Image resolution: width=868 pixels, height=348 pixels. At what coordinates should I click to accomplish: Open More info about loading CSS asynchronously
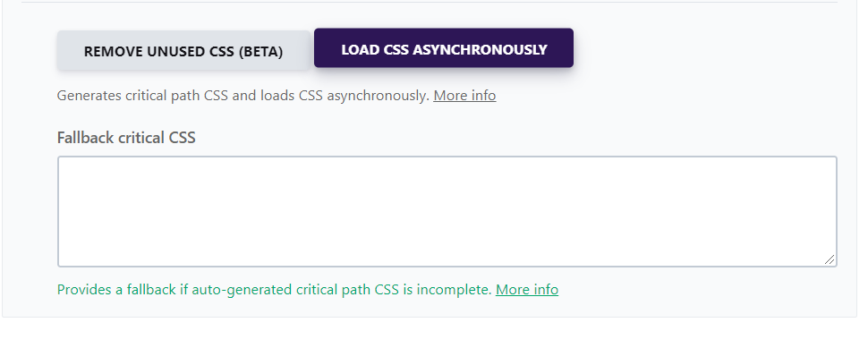point(464,96)
